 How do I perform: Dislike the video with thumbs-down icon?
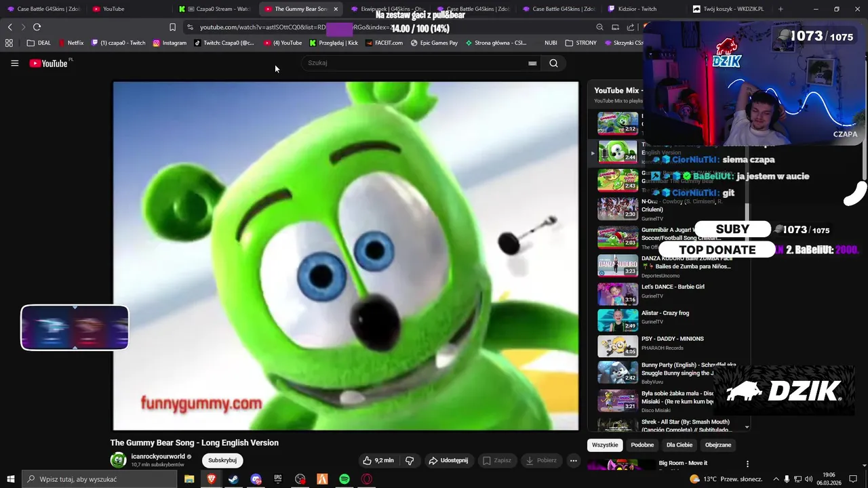point(410,460)
